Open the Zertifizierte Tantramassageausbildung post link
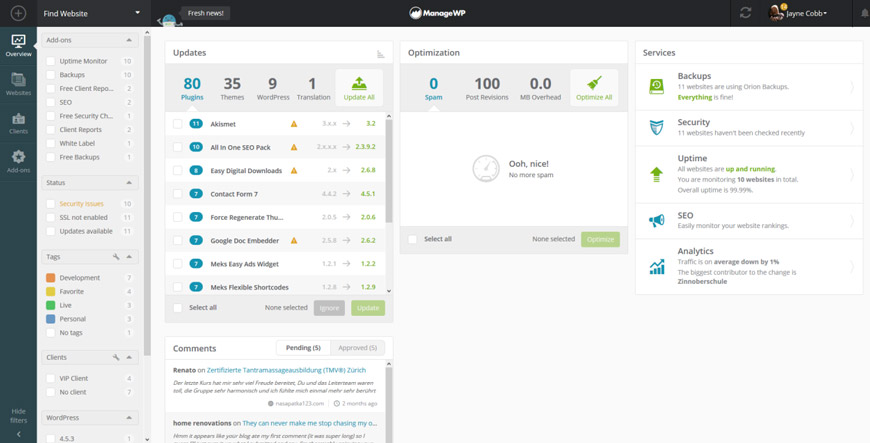Viewport: 870px width, 443px height. point(286,370)
